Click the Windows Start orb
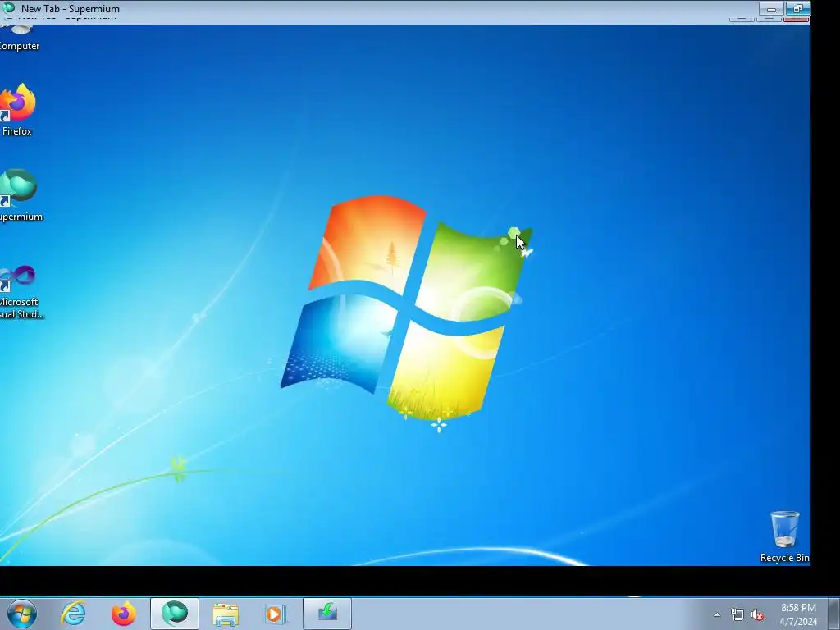840x630 pixels. click(x=22, y=614)
